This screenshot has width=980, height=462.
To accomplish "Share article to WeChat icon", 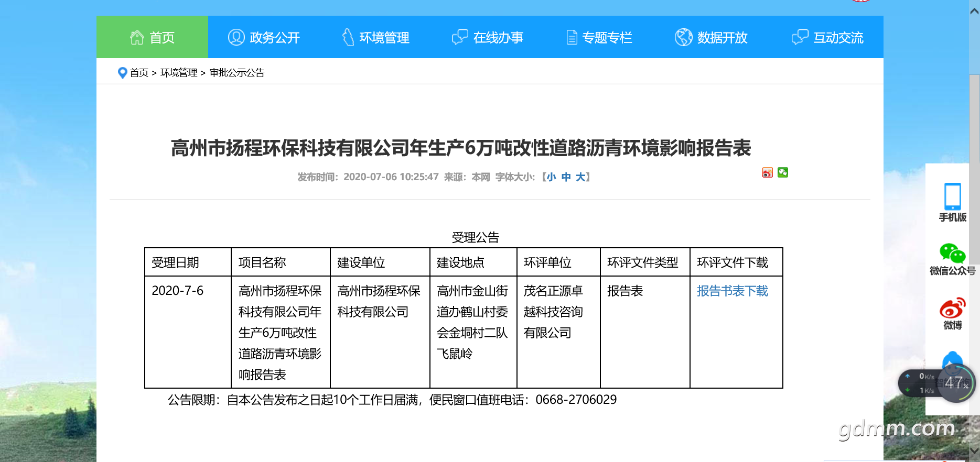I will click(x=783, y=173).
